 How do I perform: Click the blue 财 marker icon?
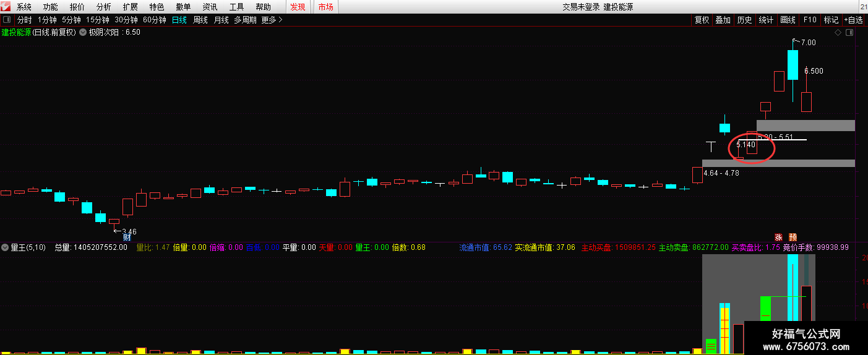[127, 237]
